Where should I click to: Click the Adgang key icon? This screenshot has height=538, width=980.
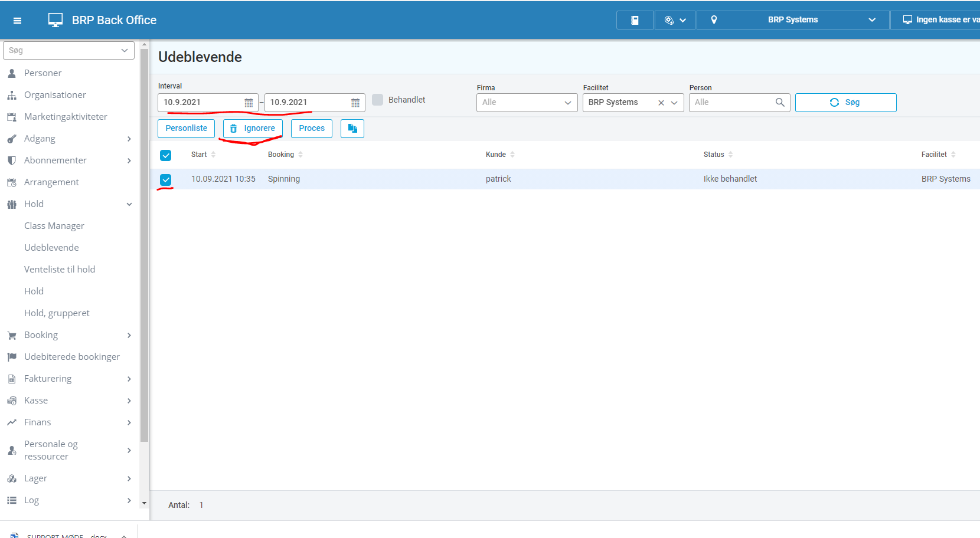coord(12,139)
